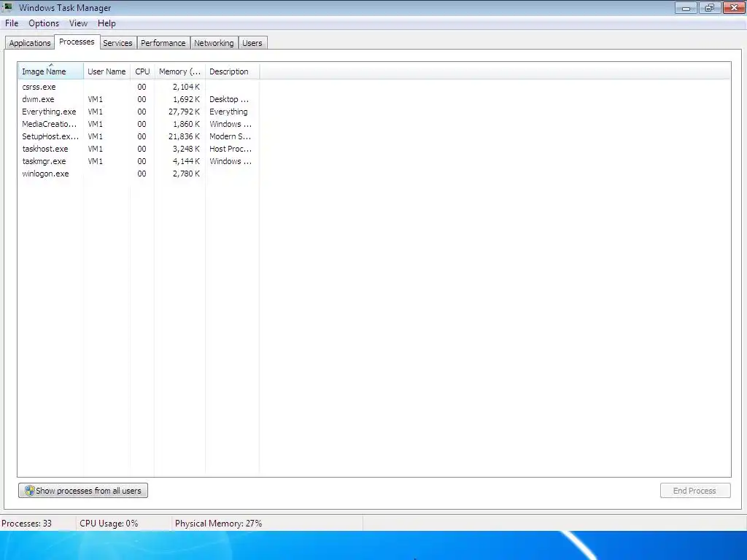Close the Windows Task Manager window
This screenshot has height=560, width=747.
[x=734, y=7]
